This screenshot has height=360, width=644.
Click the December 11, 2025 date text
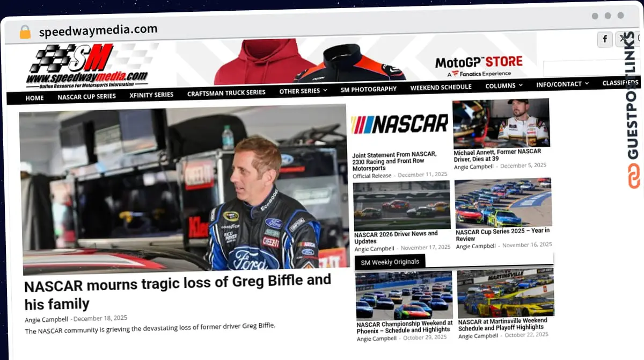pyautogui.click(x=422, y=175)
